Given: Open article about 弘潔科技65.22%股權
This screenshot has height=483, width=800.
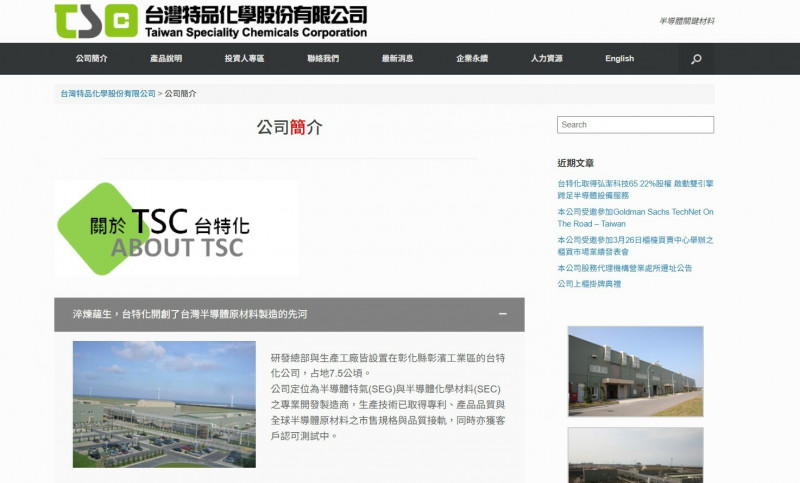Looking at the screenshot, I should click(x=635, y=189).
